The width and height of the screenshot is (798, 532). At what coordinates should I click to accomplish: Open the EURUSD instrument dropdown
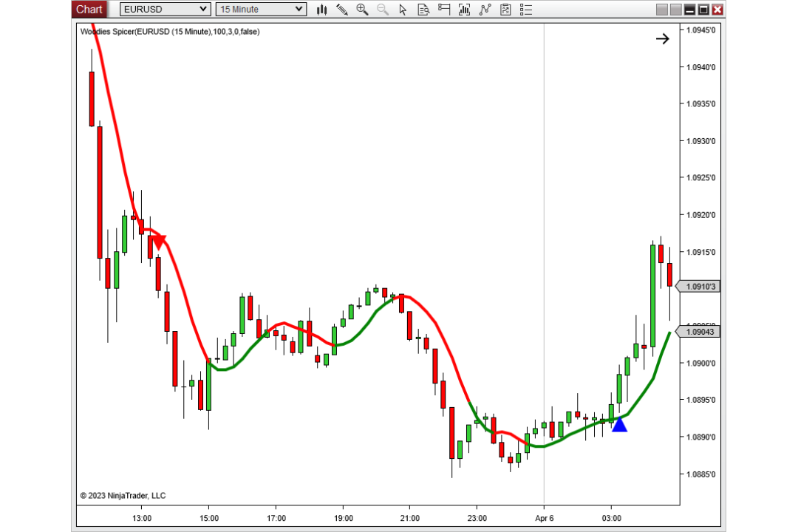tap(166, 9)
